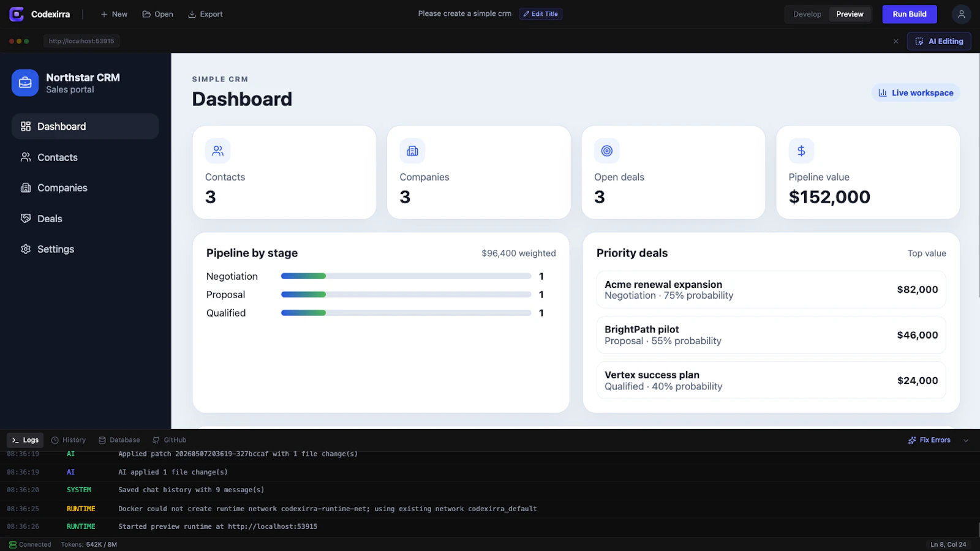Click the 'Please create a simple crm' title
This screenshot has width=980, height=551.
(x=465, y=13)
